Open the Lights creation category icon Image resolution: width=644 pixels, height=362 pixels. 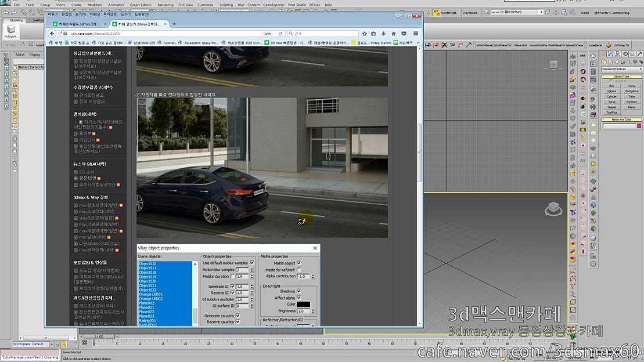(617, 62)
